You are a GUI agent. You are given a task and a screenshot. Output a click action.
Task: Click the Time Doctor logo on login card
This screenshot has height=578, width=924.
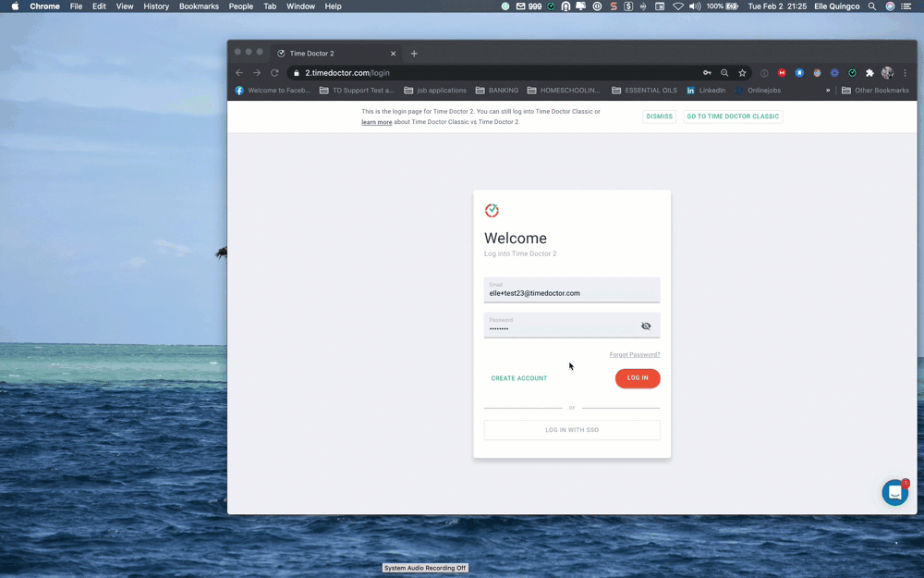492,211
